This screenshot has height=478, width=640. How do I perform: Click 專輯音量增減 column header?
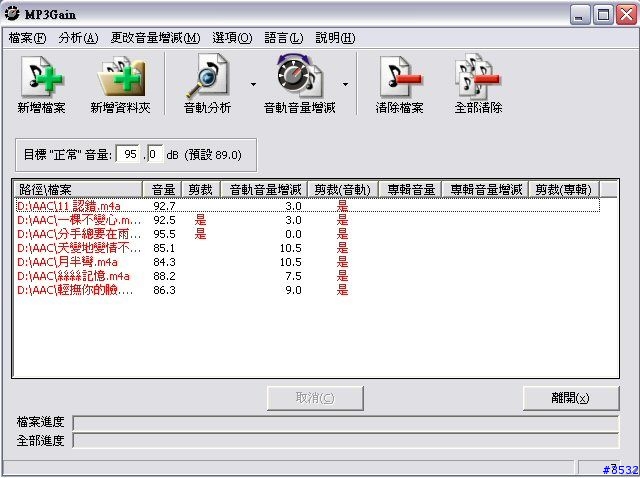click(485, 190)
